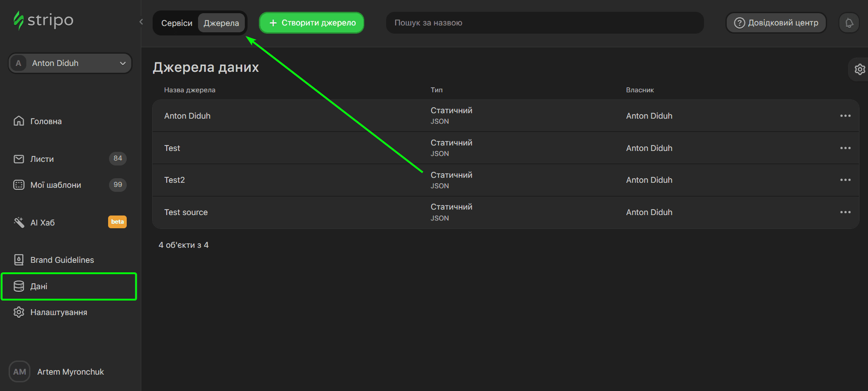Open three-dot menu for Anton Diduh source

845,116
